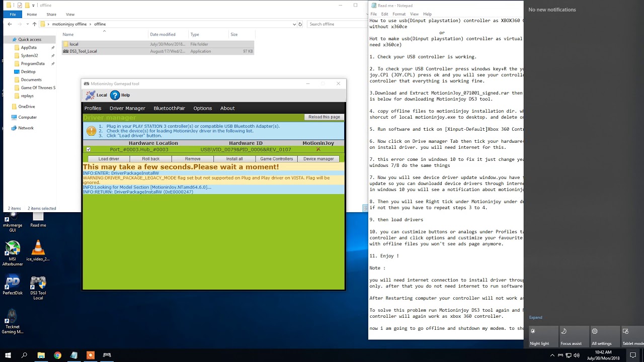
Task: Open Driver Manager tab in MotioninJoy
Action: point(127,108)
